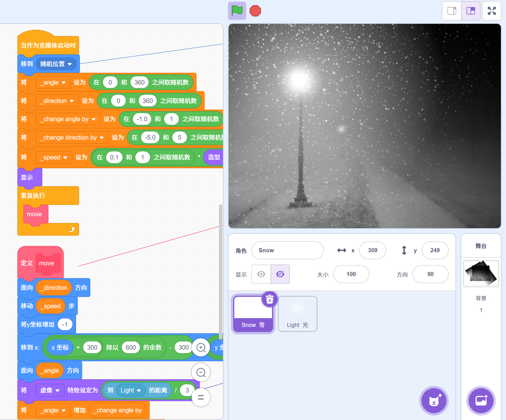Viewport: 506px width, 420px height.
Task: Switch to small stage layout
Action: point(452,11)
